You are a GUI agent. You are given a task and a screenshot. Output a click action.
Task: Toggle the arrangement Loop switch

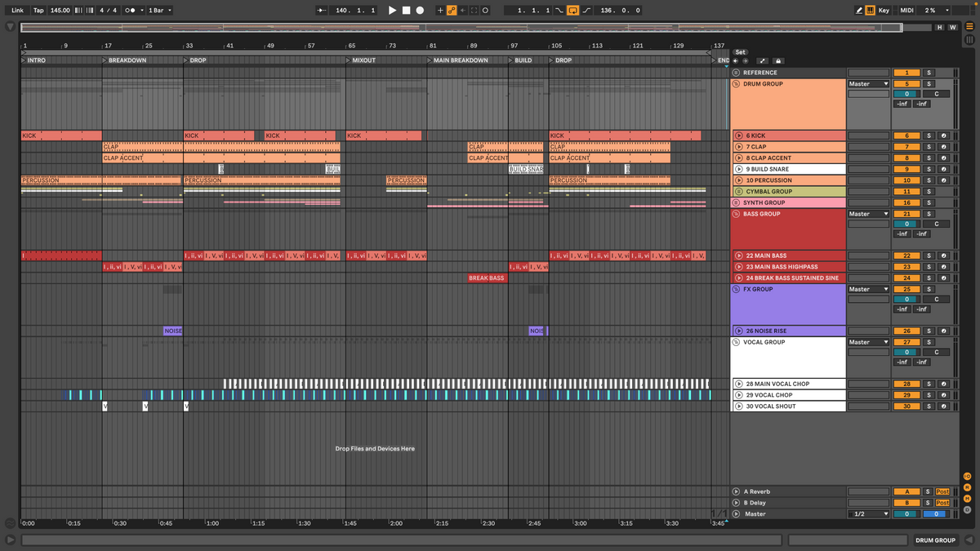tap(572, 11)
